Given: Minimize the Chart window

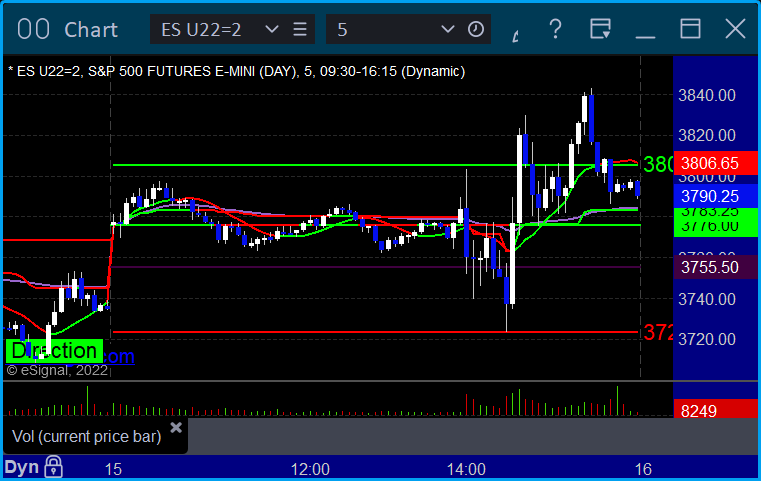Looking at the screenshot, I should (x=645, y=36).
